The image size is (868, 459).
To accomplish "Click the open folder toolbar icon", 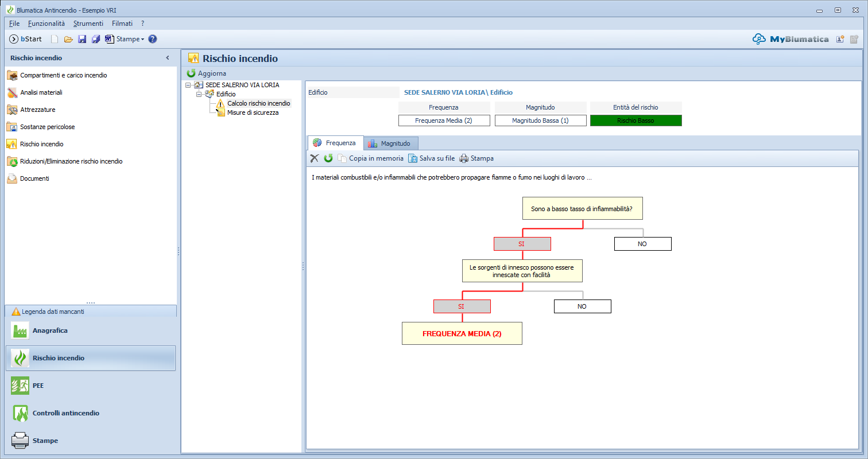I will click(x=68, y=39).
